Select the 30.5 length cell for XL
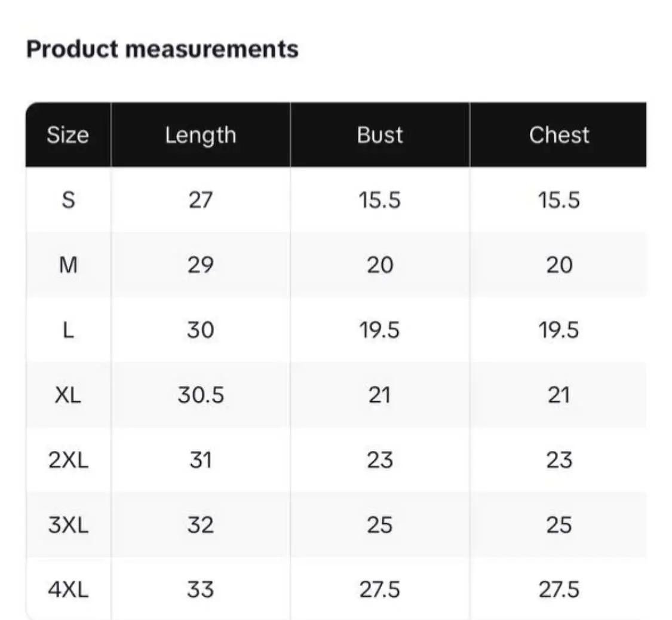672x620 pixels. tap(201, 395)
